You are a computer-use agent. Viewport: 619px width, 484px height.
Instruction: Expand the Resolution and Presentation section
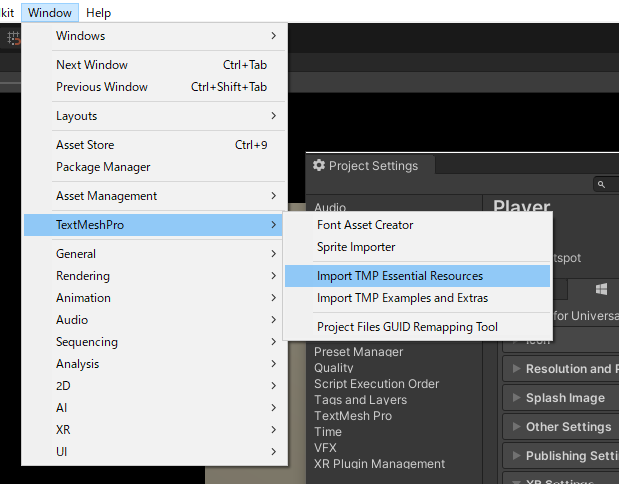tap(561, 369)
